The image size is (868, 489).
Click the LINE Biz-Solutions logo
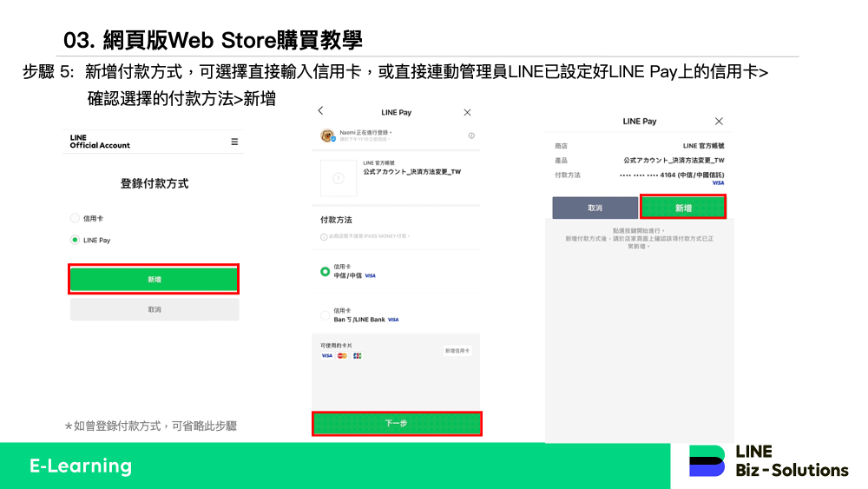pos(768,461)
